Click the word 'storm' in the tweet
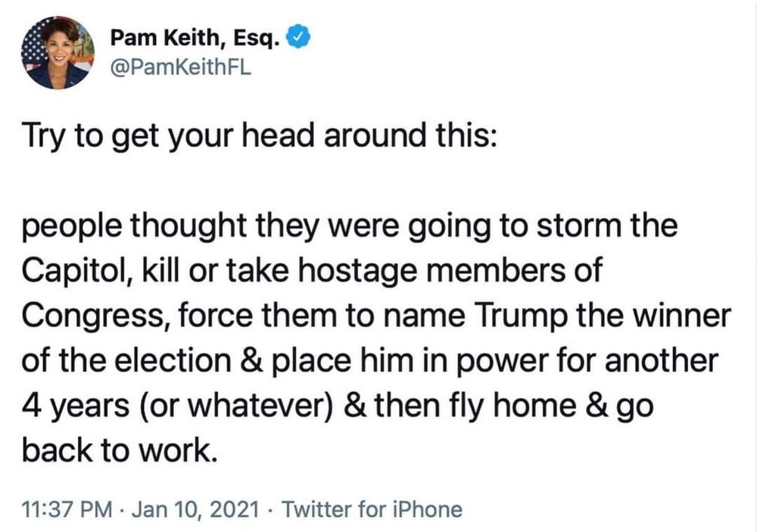This screenshot has width=757, height=532. pyautogui.click(x=579, y=226)
